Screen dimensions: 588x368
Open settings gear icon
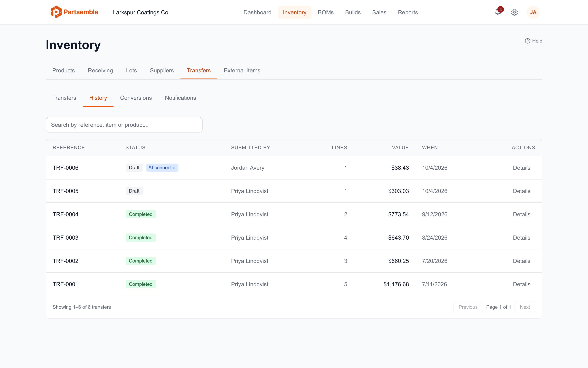(x=514, y=12)
